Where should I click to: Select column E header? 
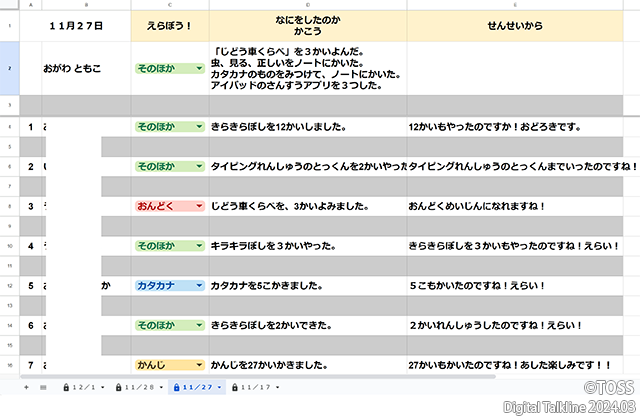tap(523, 4)
